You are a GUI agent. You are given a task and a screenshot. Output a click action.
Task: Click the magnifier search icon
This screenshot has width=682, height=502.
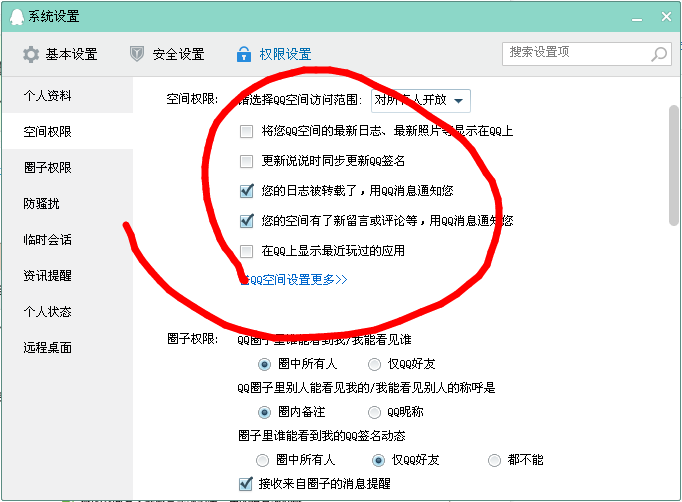pos(659,54)
